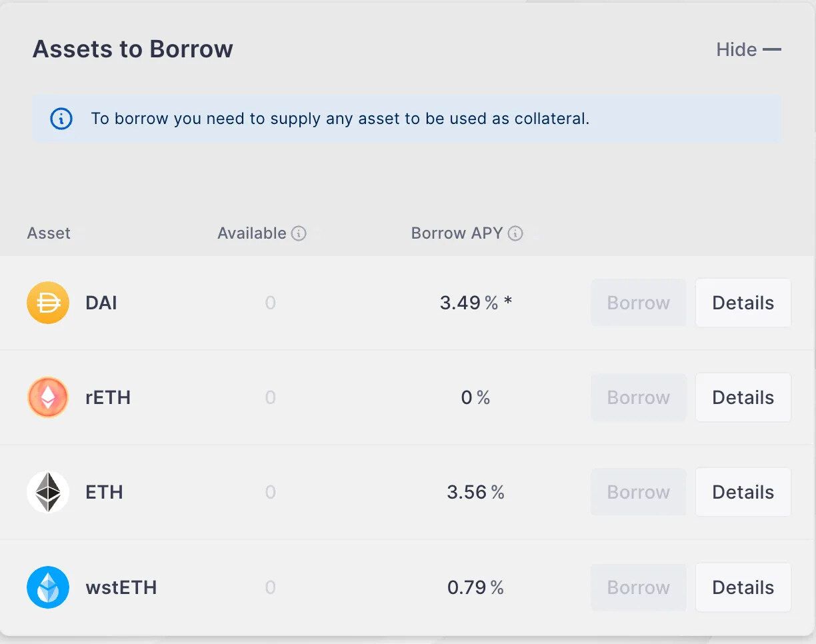
Task: Click the Borrow APY info icon
Action: coord(515,233)
